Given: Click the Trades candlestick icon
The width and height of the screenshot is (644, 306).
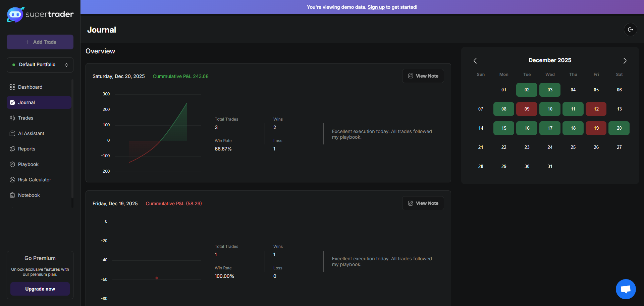Looking at the screenshot, I should click(x=12, y=118).
